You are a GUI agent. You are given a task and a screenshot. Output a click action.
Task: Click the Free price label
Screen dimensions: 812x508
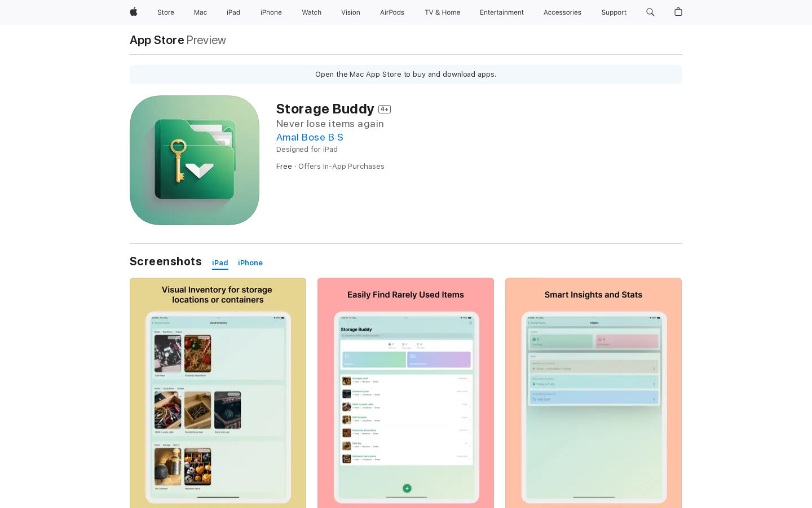(284, 167)
